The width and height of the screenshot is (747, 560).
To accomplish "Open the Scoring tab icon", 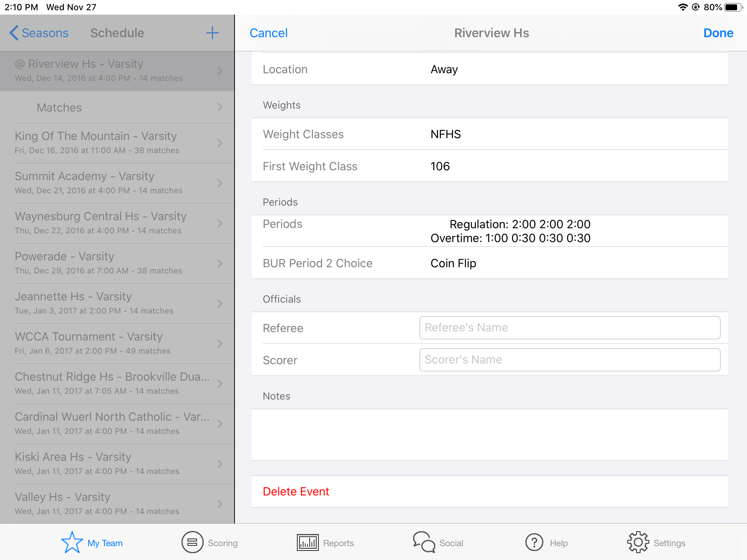I will [x=192, y=542].
